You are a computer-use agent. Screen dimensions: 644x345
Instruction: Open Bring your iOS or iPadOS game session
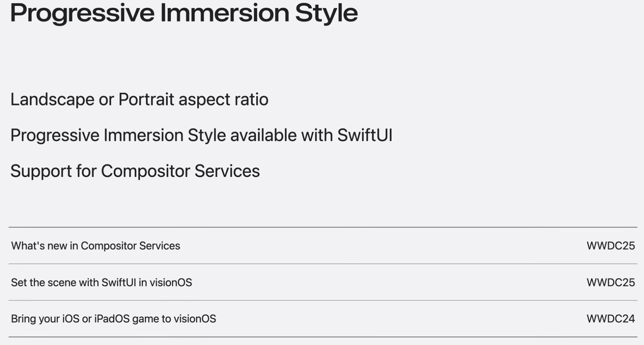113,319
